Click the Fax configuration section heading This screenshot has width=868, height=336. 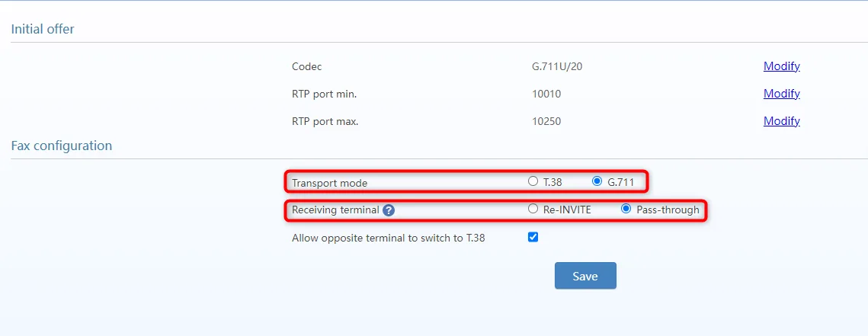[62, 146]
